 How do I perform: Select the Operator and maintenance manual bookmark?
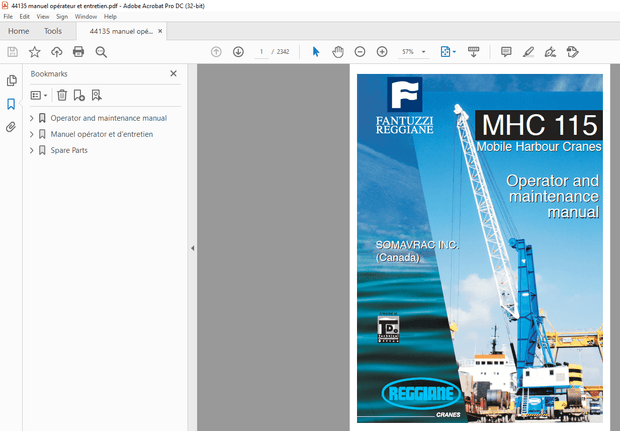pos(109,118)
